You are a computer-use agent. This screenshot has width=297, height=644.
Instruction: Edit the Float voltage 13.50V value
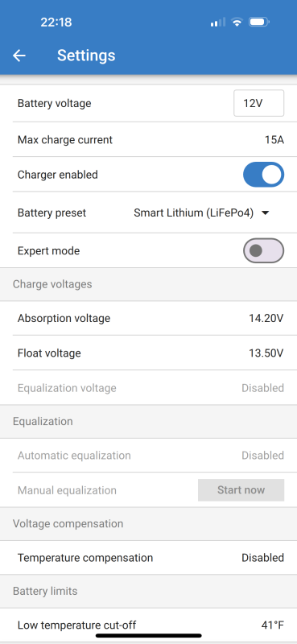266,353
